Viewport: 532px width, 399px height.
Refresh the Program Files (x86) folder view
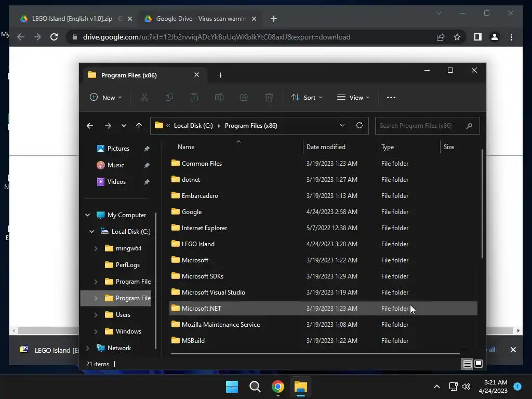(x=360, y=125)
